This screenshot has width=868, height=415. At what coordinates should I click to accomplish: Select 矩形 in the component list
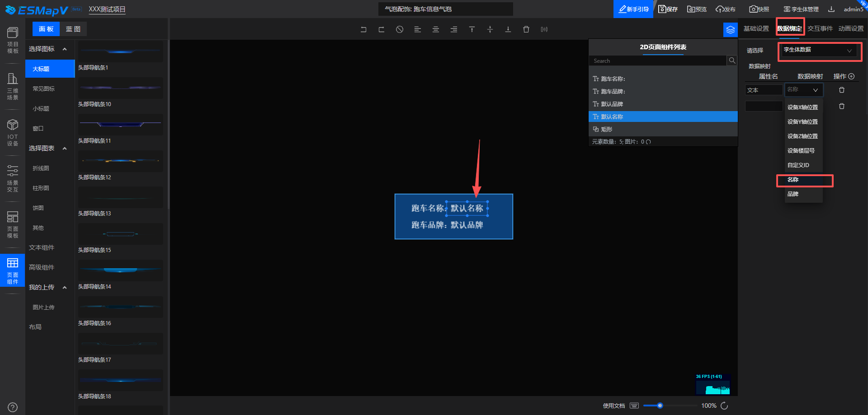[663, 129]
